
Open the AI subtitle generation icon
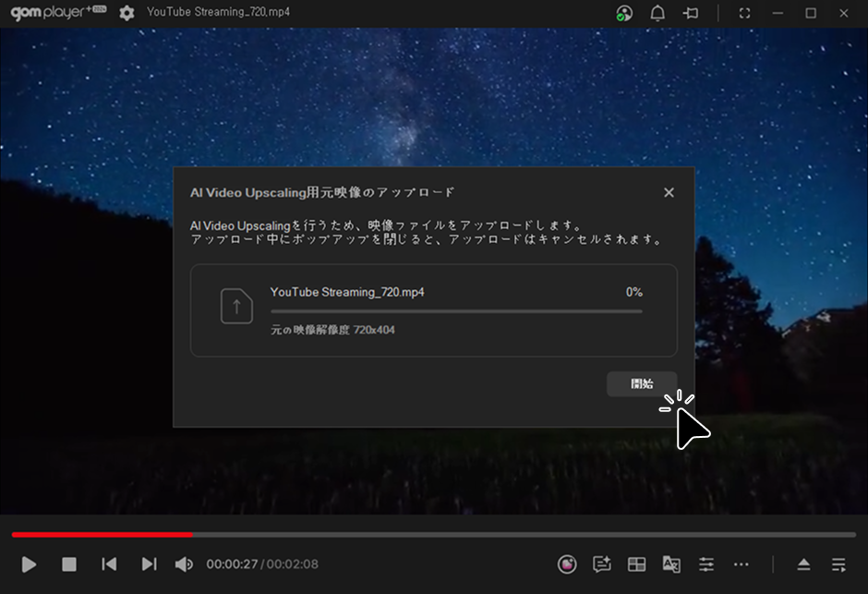602,564
